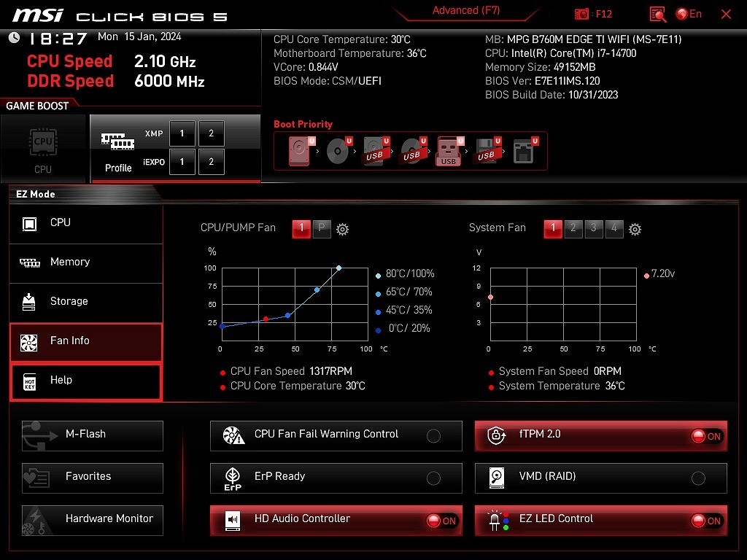Select the network boot device icon
The width and height of the screenshot is (747, 560).
click(525, 151)
